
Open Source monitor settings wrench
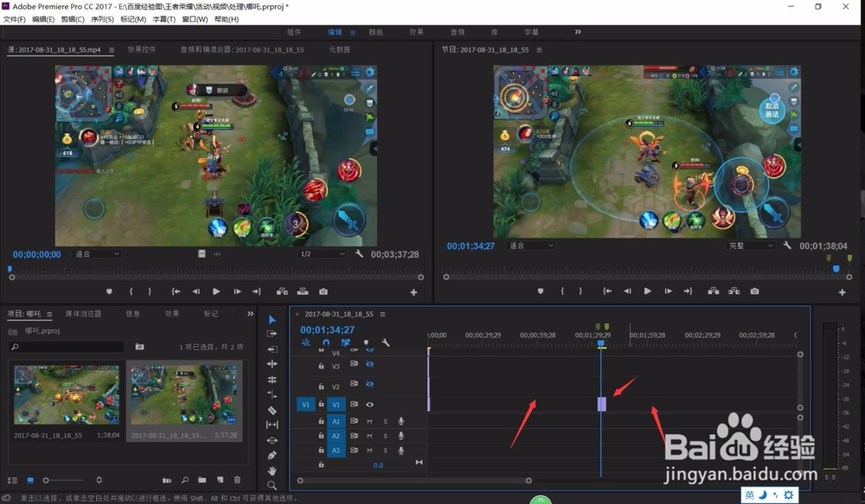point(359,253)
